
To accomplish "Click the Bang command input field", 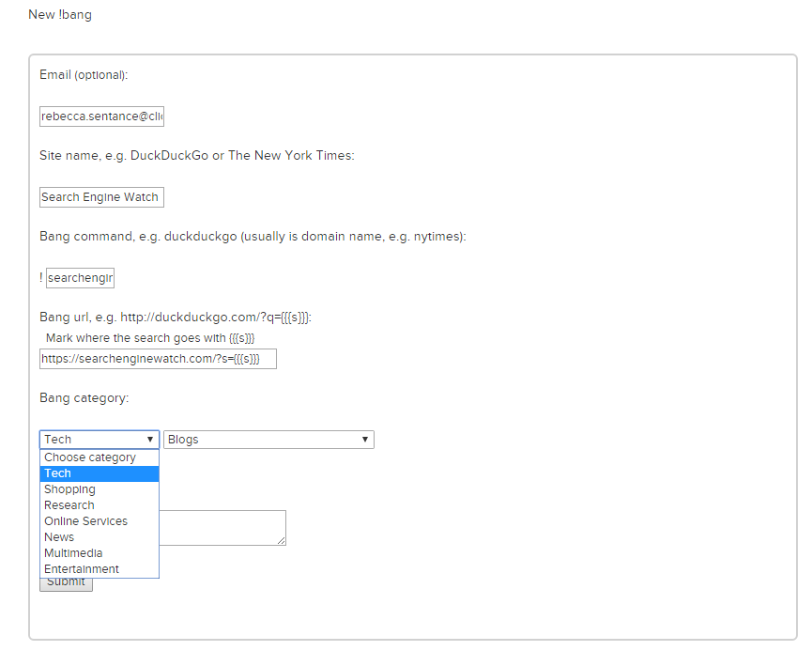I will [80, 278].
